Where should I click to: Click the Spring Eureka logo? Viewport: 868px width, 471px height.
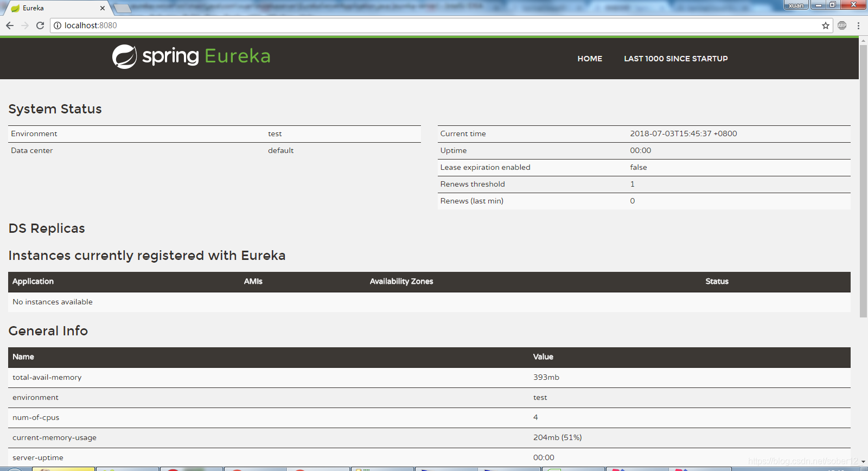[x=191, y=56]
